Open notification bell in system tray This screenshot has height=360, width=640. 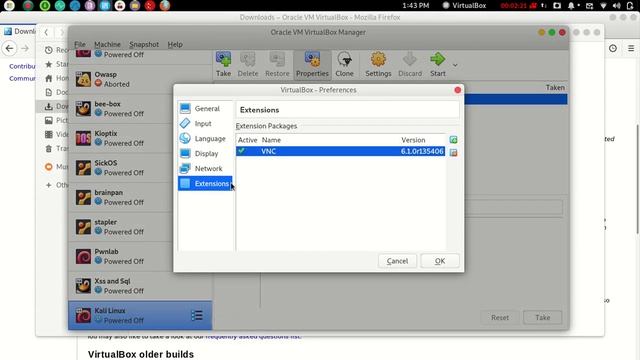pyautogui.click(x=571, y=5)
